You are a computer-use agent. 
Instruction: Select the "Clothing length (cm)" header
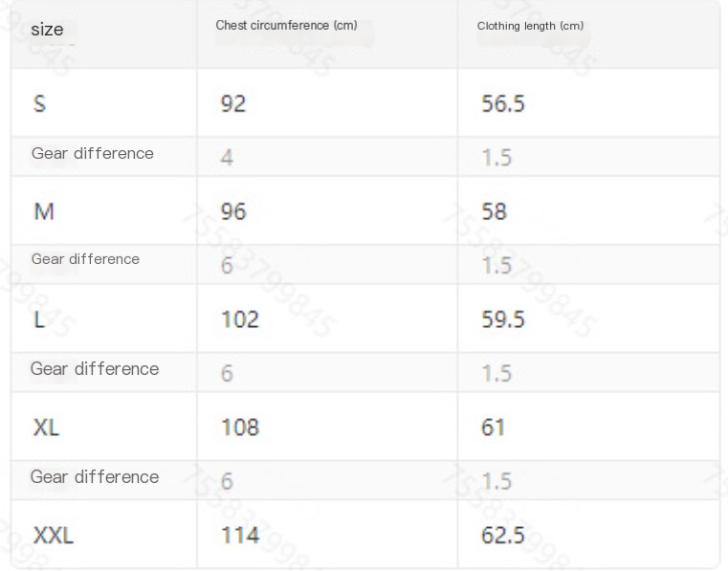click(x=530, y=26)
